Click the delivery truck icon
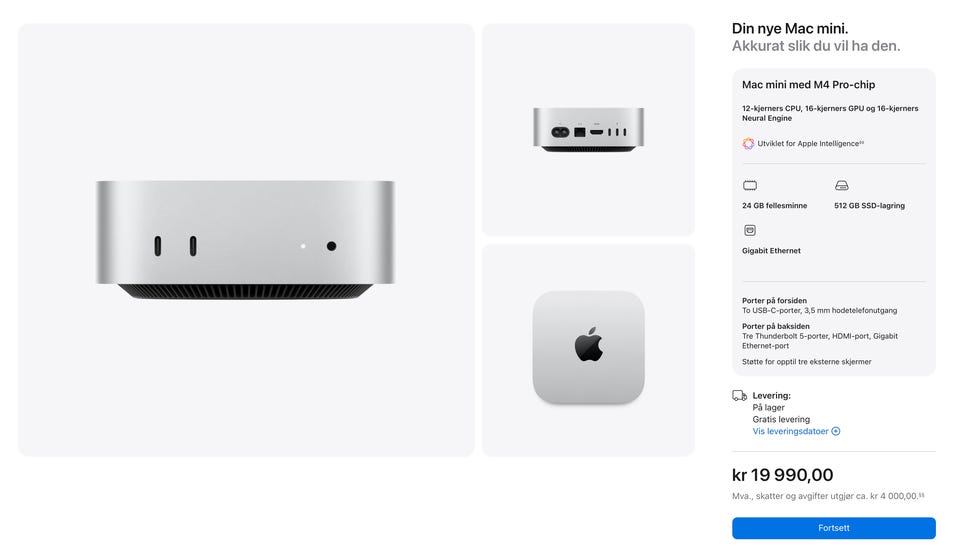Image resolution: width=960 pixels, height=553 pixels. click(739, 396)
